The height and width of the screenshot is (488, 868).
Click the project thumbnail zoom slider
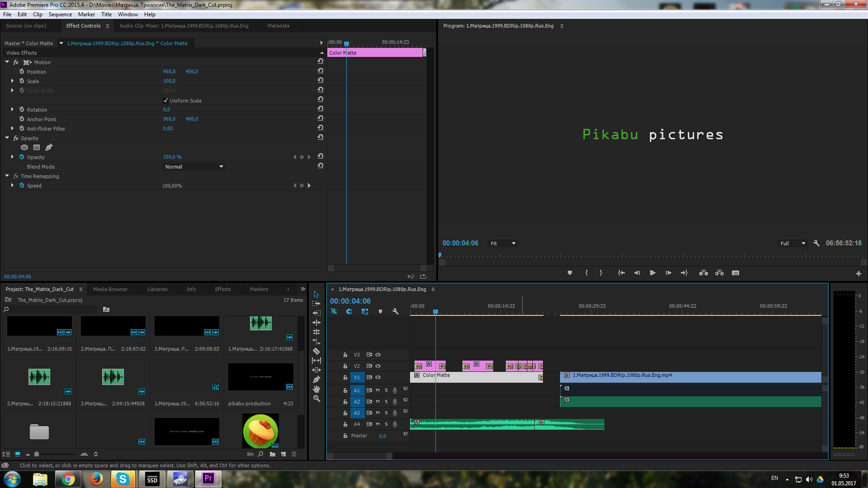(36, 454)
